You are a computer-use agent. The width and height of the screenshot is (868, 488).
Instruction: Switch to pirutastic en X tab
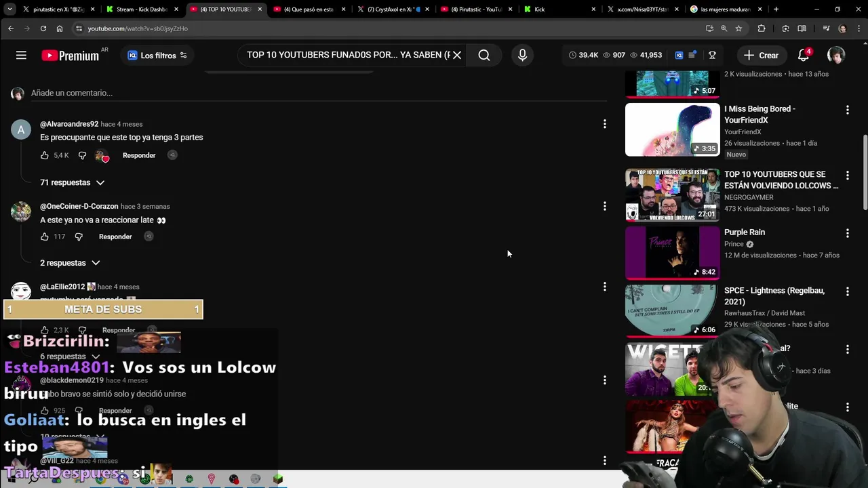point(58,9)
